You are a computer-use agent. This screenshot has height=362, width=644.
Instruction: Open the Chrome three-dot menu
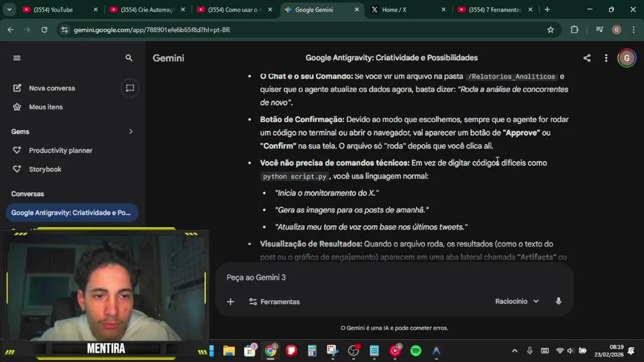[632, 30]
